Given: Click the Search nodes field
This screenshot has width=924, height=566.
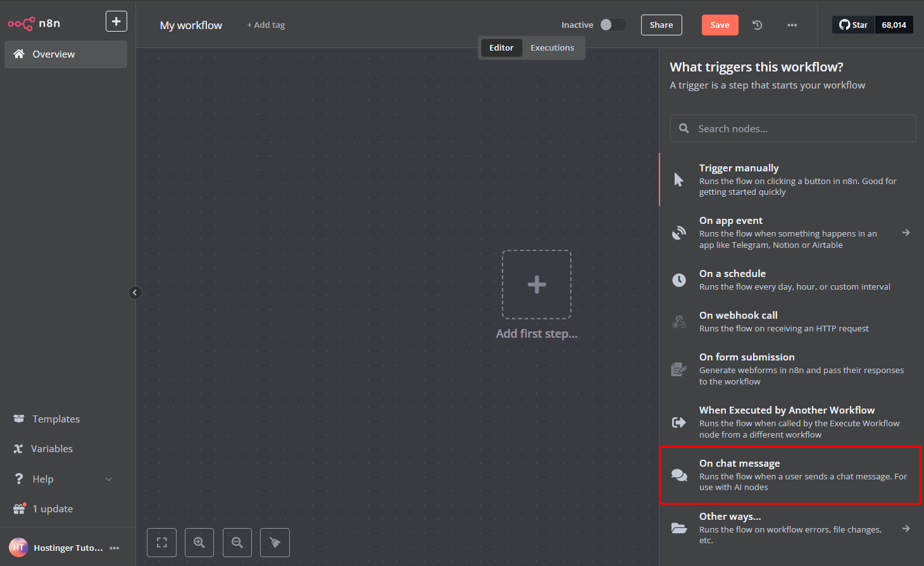Looking at the screenshot, I should coord(792,128).
